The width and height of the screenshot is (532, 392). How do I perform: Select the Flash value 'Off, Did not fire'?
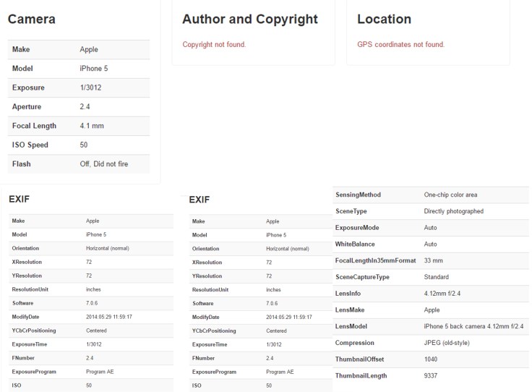point(103,164)
